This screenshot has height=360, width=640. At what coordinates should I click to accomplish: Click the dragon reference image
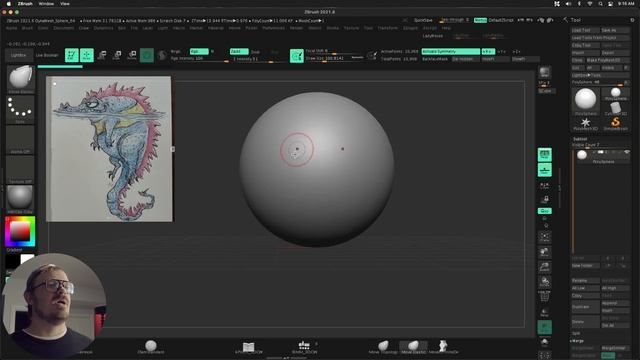pos(109,149)
